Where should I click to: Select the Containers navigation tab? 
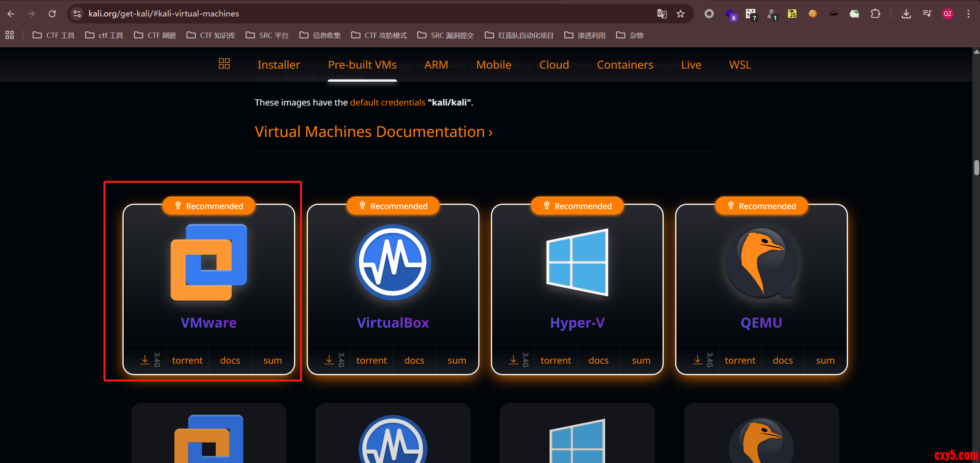tap(625, 65)
